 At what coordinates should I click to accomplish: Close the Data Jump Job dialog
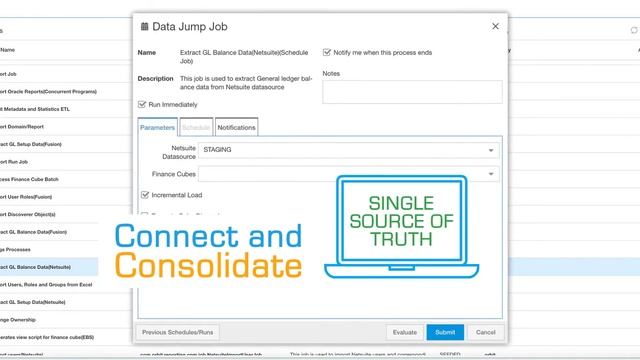pos(495,26)
